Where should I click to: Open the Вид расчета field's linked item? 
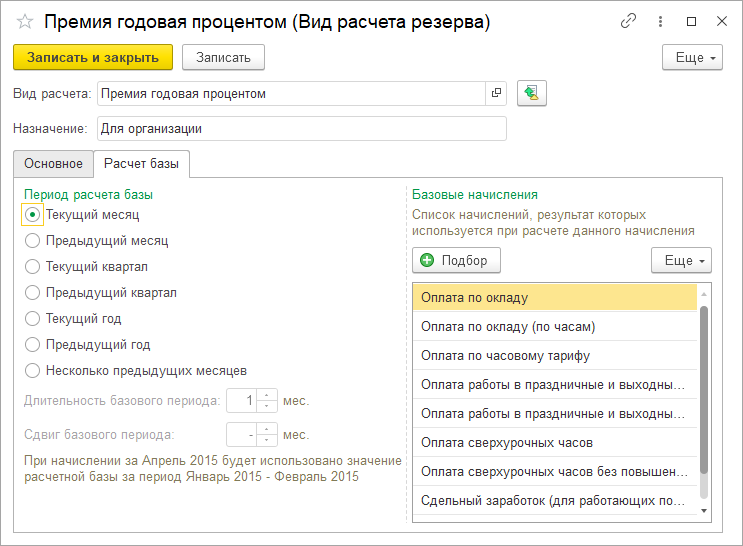pyautogui.click(x=496, y=93)
